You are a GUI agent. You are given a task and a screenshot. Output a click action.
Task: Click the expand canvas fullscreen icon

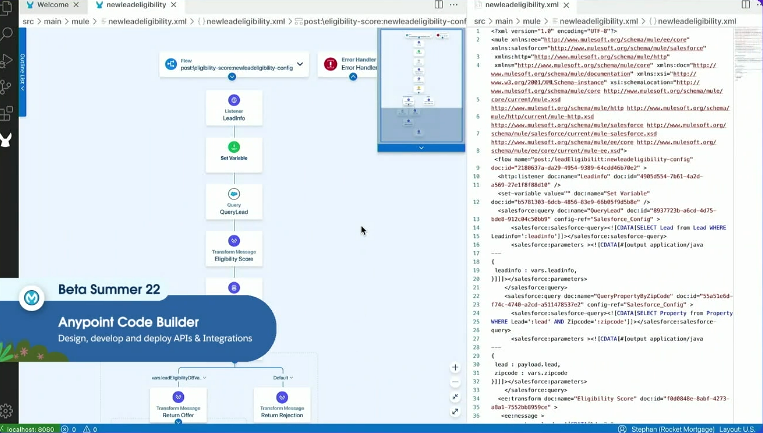tap(455, 412)
